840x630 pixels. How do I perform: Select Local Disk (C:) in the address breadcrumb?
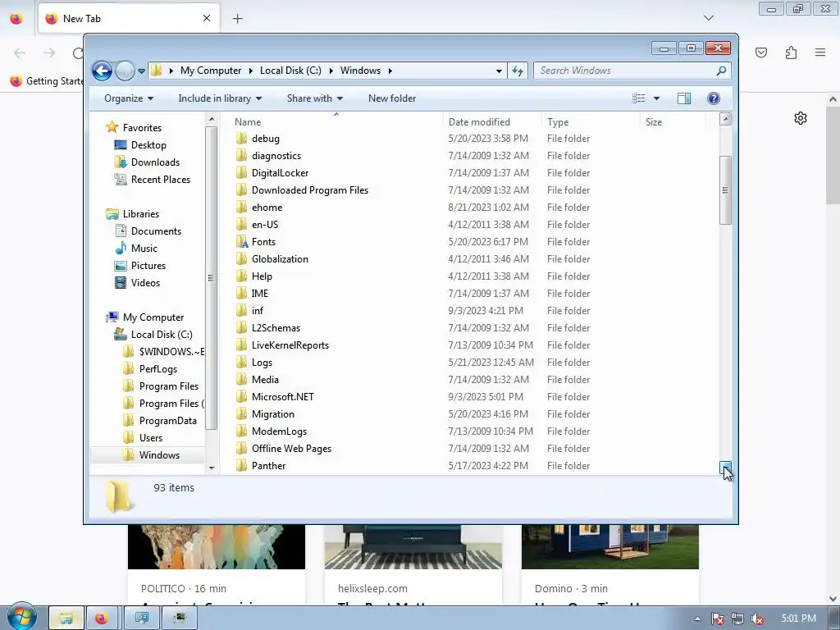pyautogui.click(x=290, y=71)
